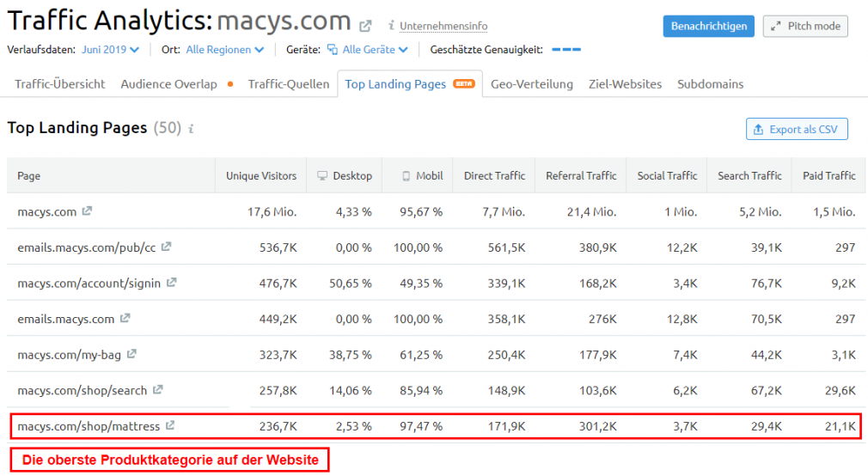Open external link for macys.com/account/signin
Image resolution: width=868 pixels, height=476 pixels.
click(x=172, y=283)
